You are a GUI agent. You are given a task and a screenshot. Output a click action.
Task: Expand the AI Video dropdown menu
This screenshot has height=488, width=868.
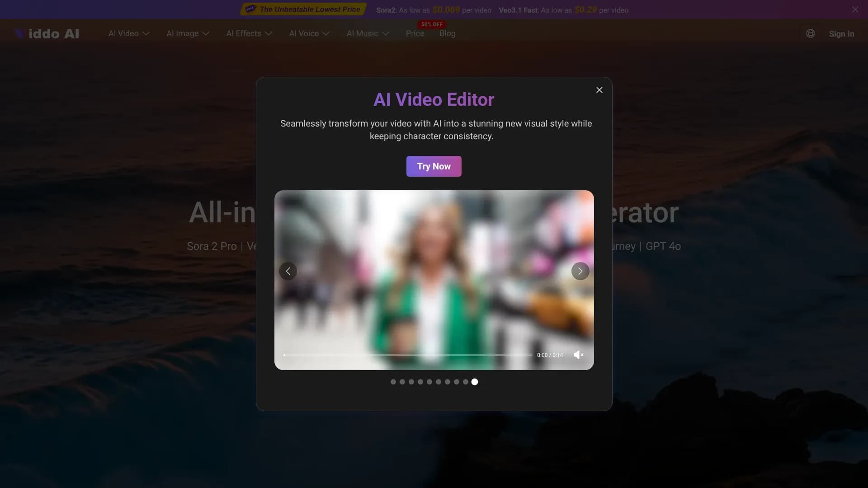(129, 33)
